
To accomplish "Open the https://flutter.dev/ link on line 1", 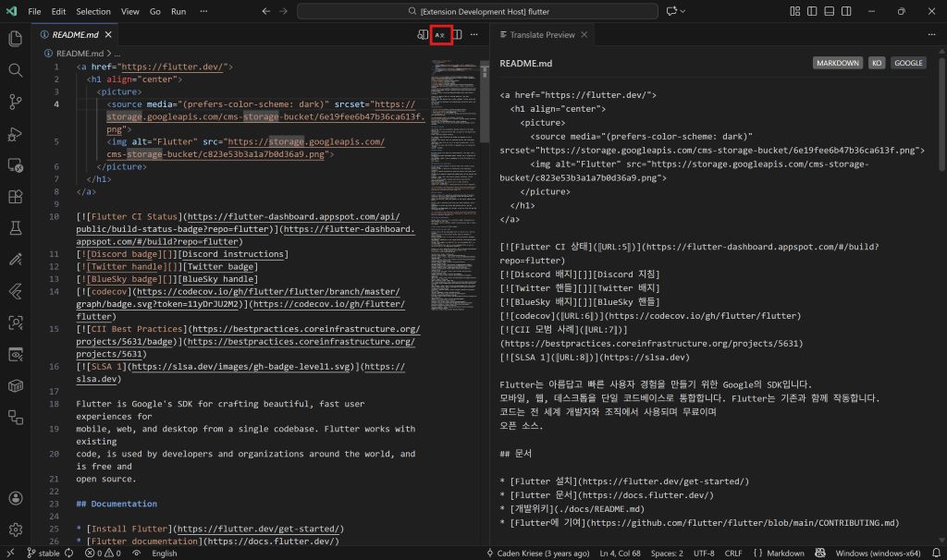I will point(172,67).
